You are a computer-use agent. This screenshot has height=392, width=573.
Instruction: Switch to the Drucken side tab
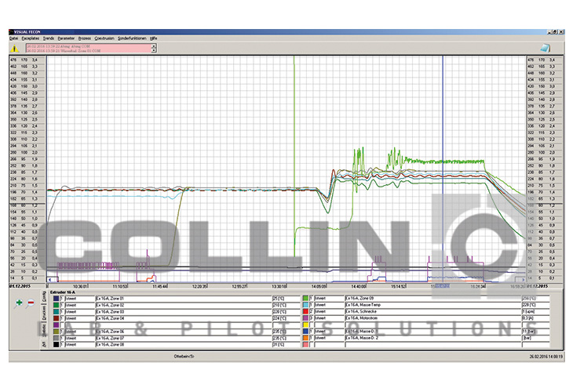[x=44, y=313]
